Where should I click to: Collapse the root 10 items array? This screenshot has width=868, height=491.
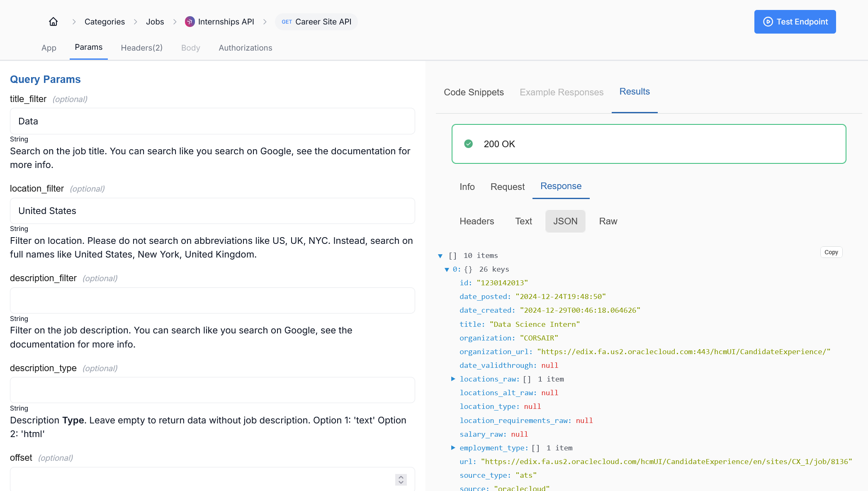point(440,256)
